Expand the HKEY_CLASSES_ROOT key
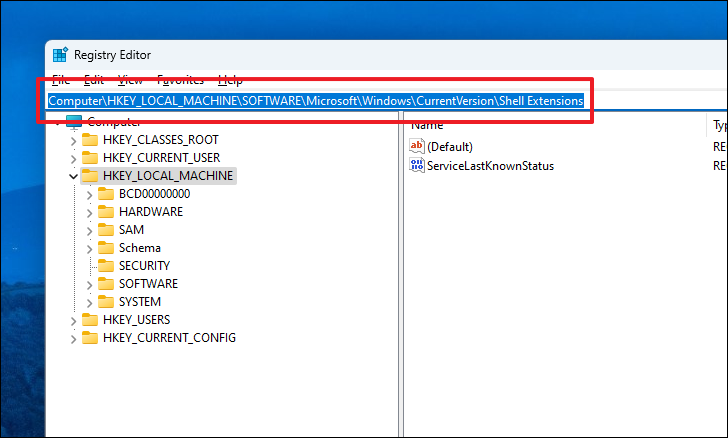 coord(73,141)
